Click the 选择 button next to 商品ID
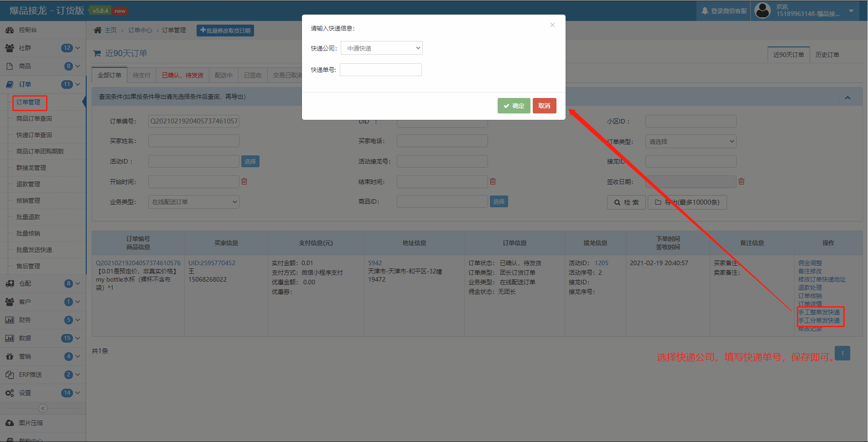868x442 pixels. tap(499, 201)
